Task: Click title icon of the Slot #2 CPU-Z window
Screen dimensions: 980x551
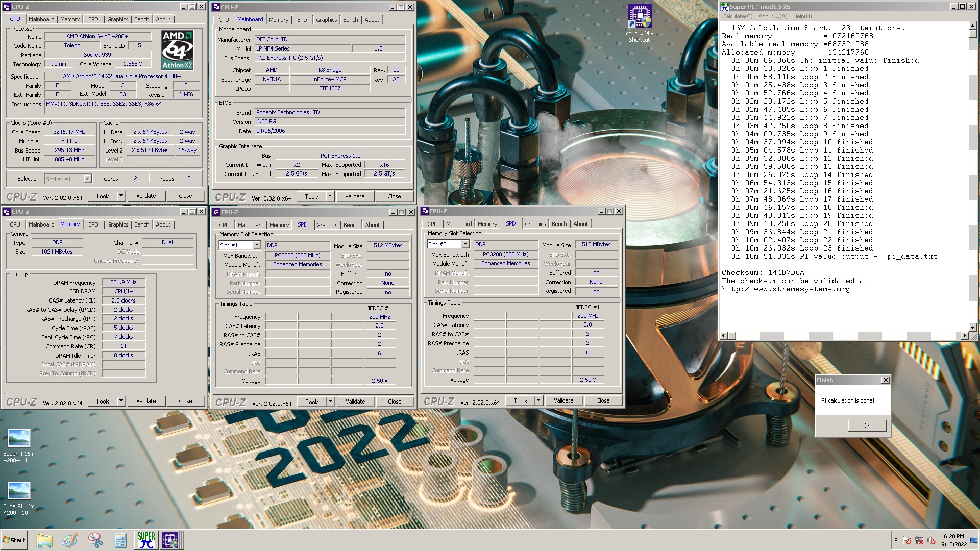Action: [x=424, y=211]
